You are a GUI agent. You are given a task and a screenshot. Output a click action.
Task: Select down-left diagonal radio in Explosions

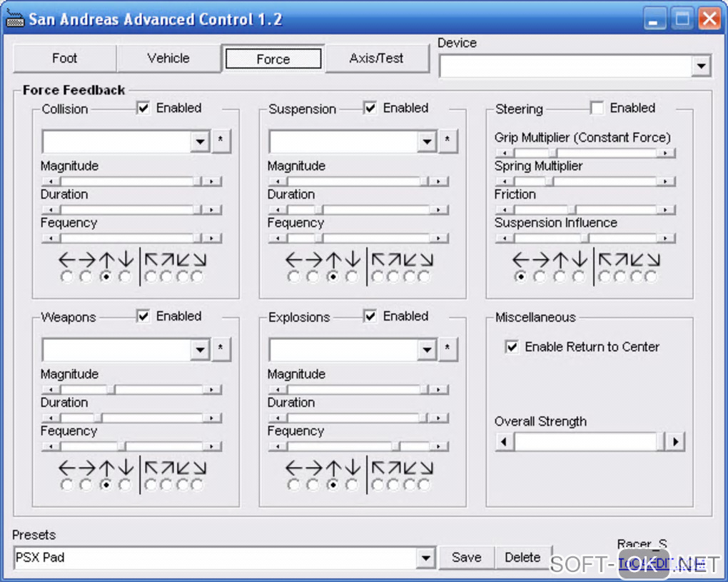(x=409, y=485)
